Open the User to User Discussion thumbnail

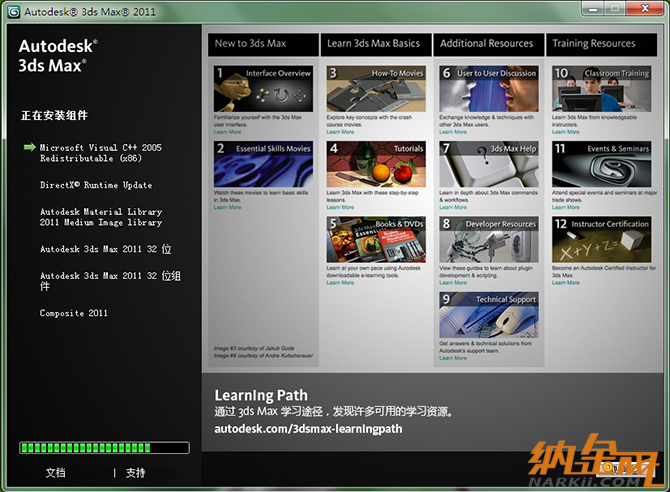pyautogui.click(x=489, y=88)
